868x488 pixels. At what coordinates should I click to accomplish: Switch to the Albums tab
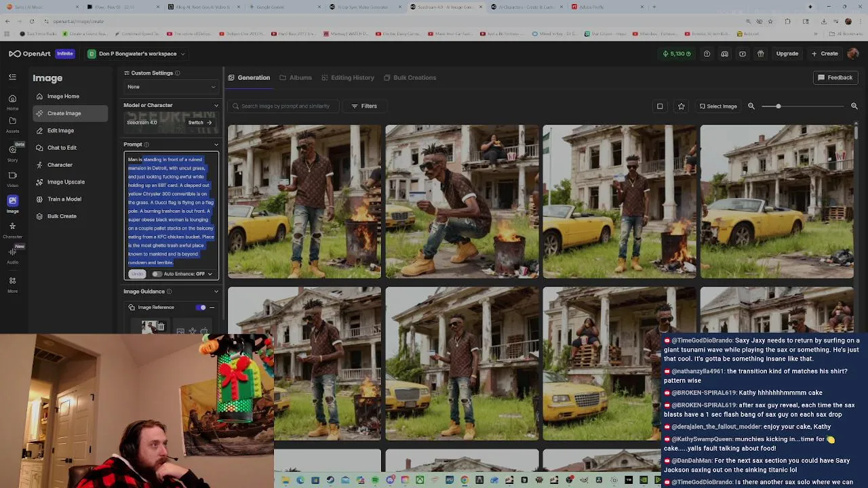296,77
